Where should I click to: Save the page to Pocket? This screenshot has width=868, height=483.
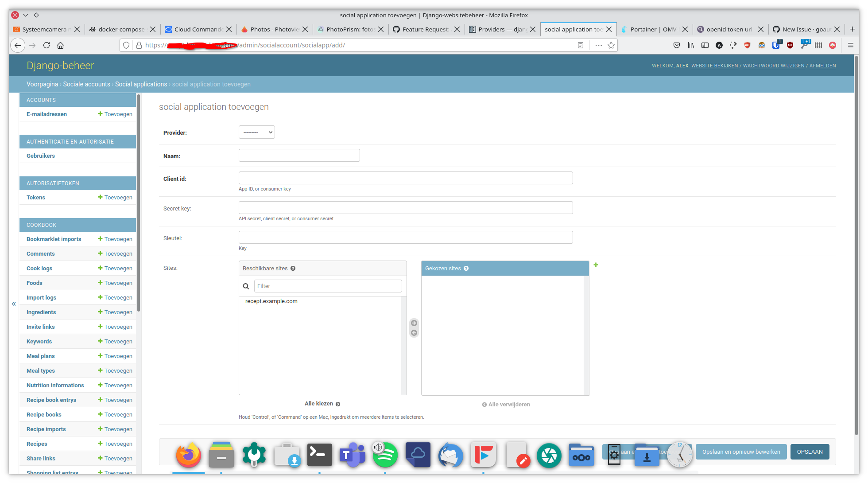point(677,45)
